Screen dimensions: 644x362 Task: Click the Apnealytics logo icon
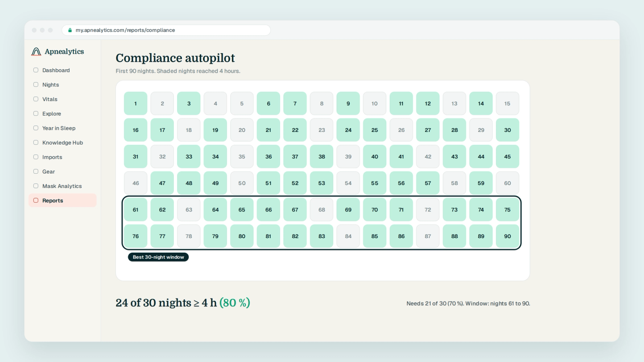tap(36, 51)
